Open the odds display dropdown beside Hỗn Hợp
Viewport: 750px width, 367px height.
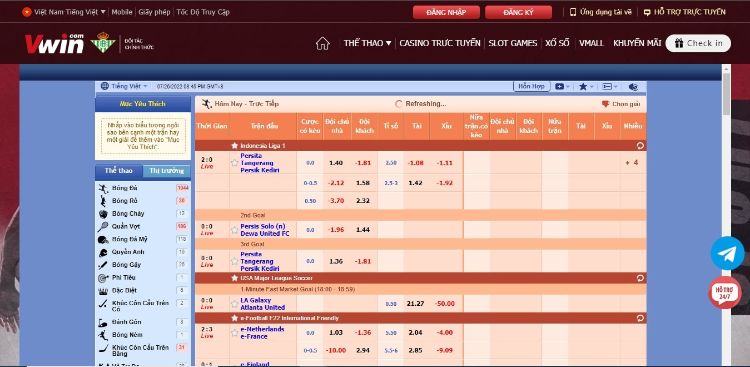click(562, 87)
